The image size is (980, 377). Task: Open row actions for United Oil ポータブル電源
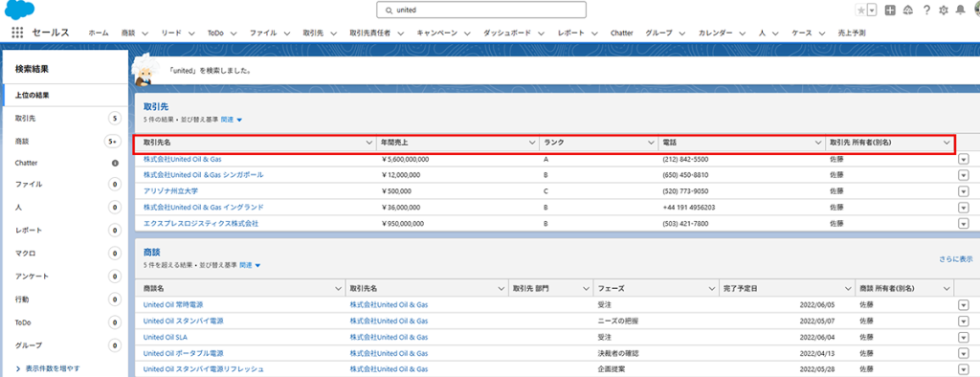coord(963,353)
